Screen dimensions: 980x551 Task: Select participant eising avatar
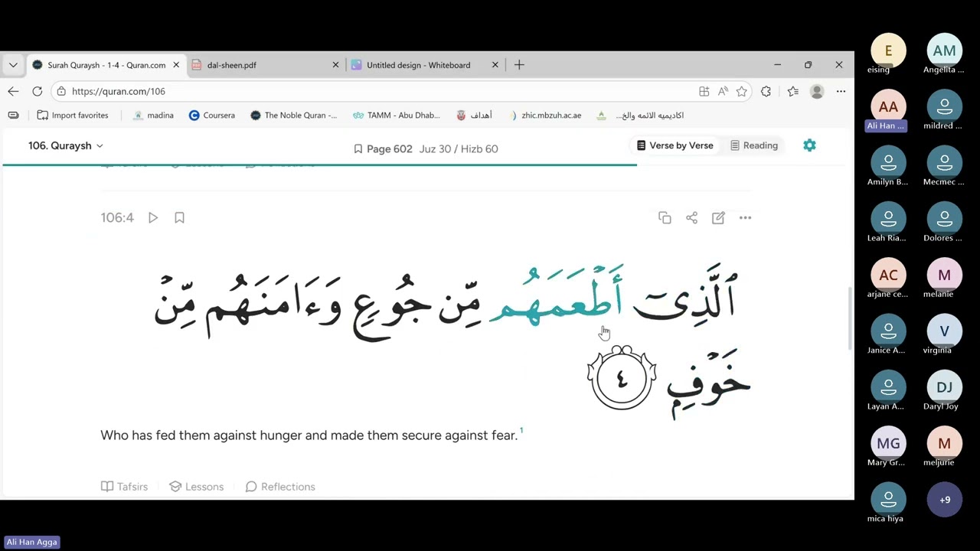[x=888, y=51]
